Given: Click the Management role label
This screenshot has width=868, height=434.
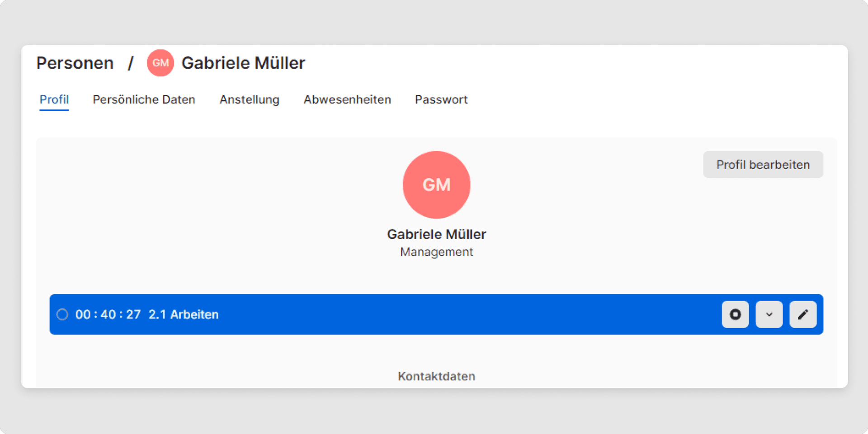Looking at the screenshot, I should (x=436, y=252).
